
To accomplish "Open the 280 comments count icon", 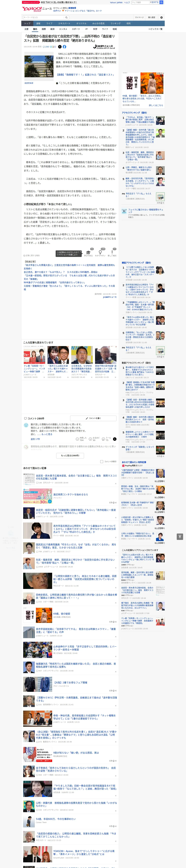I will [46, 47].
